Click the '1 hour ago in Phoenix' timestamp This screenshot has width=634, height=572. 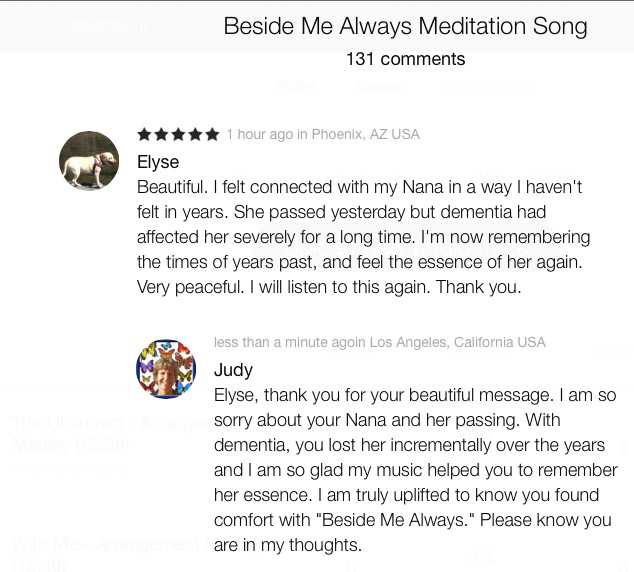[x=323, y=134]
